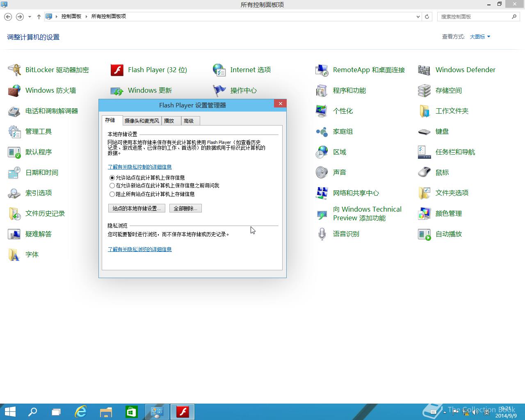Switch to the 摄像头和麦克风 tab

[142, 121]
